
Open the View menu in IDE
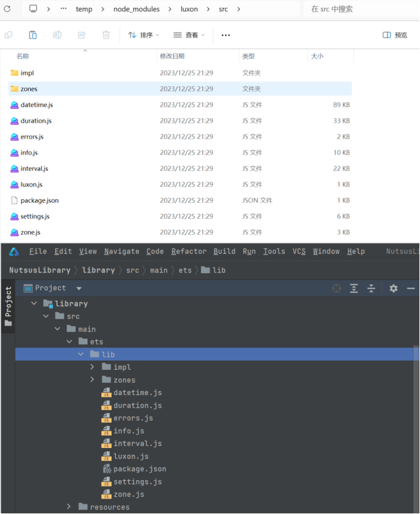click(88, 251)
